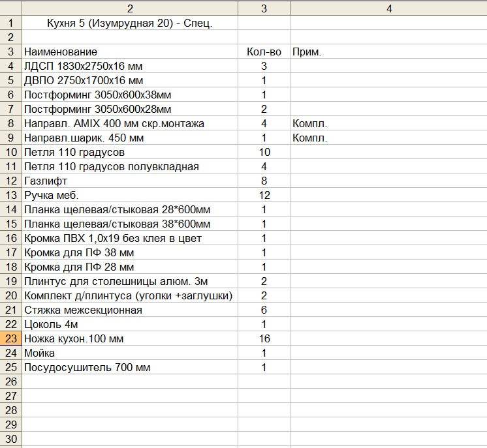Viewport: 487px width, 448px height.
Task: Select the cell "ЛДСП 1830х2750х16 мм"
Action: click(83, 66)
